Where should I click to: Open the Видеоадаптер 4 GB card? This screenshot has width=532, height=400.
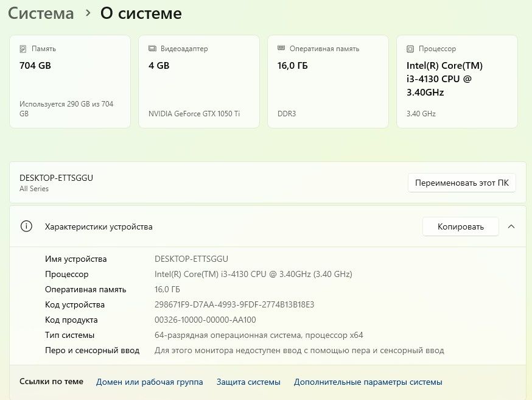199,82
